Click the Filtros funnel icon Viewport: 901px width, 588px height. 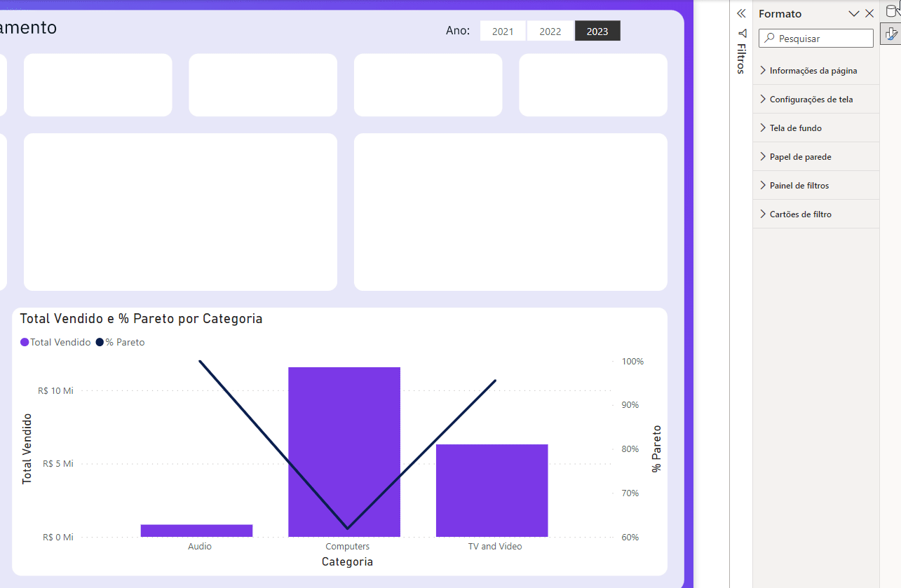tap(742, 33)
